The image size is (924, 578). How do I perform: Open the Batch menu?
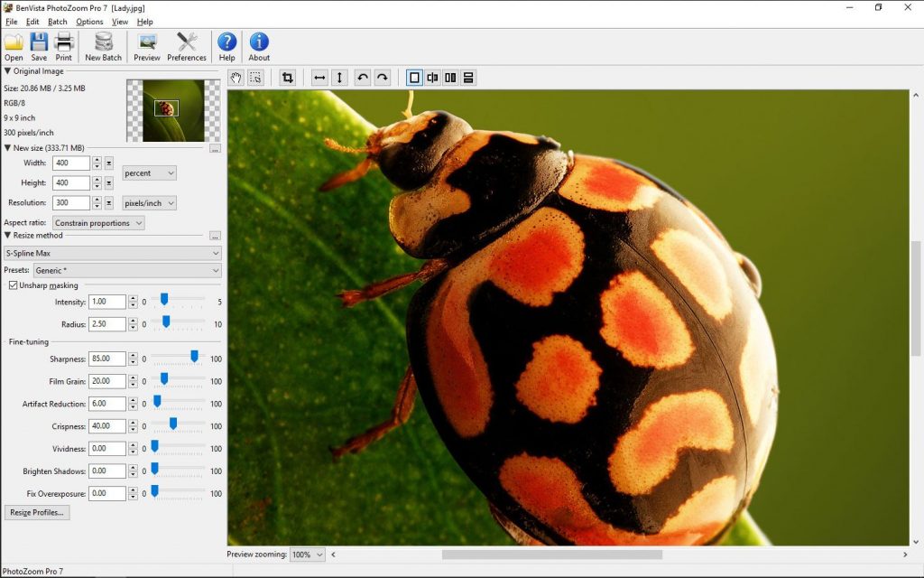[x=57, y=21]
